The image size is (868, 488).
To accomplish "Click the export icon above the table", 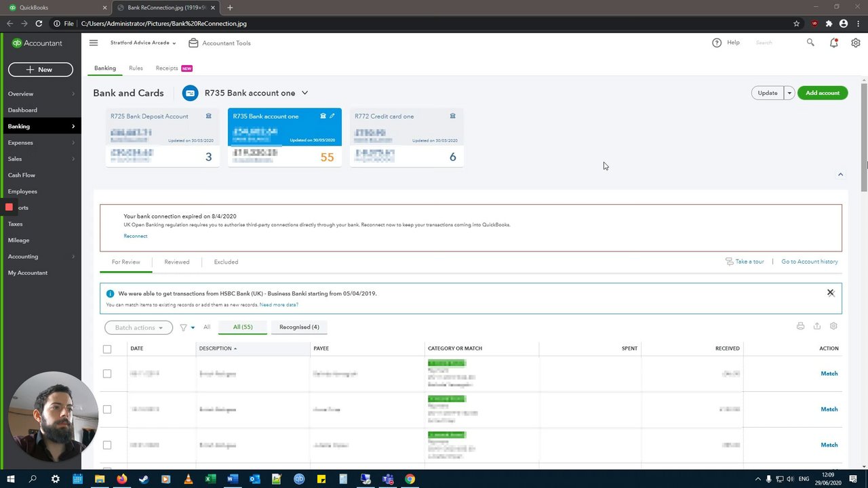I will (x=817, y=326).
